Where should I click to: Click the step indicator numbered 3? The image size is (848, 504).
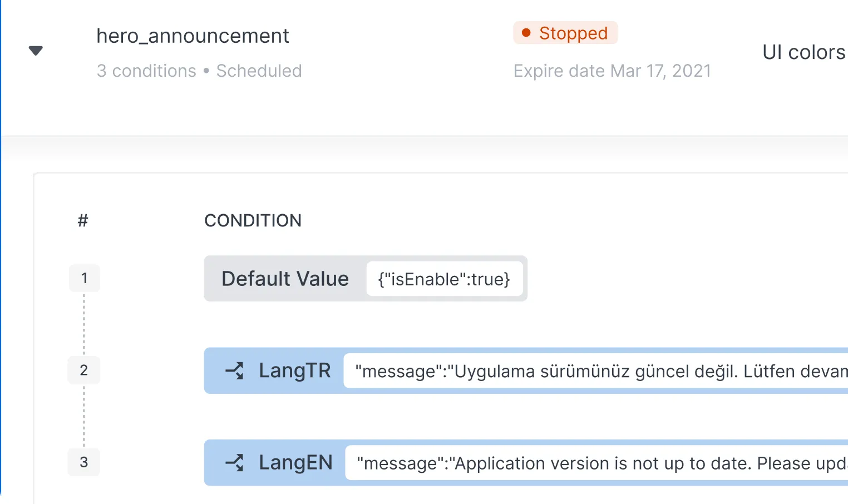pos(84,462)
